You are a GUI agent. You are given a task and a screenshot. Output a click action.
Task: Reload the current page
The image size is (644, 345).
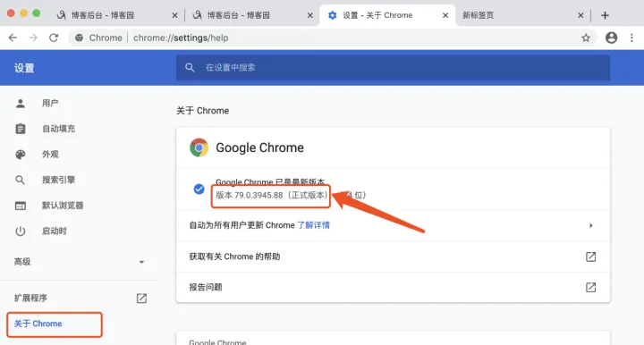coord(54,38)
